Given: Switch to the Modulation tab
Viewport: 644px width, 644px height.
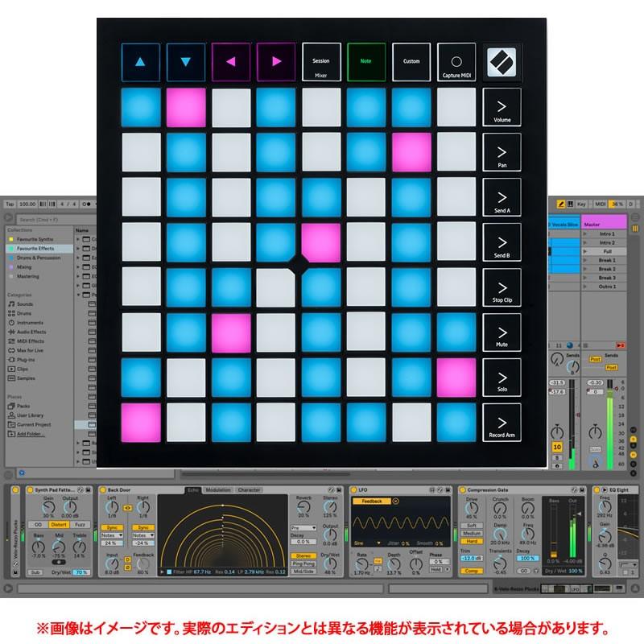Looking at the screenshot, I should [218, 489].
